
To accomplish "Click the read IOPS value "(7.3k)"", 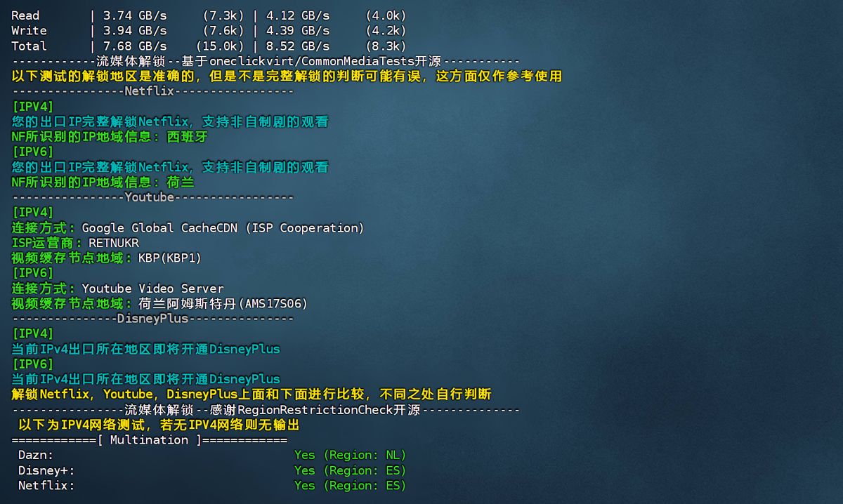I will [223, 15].
